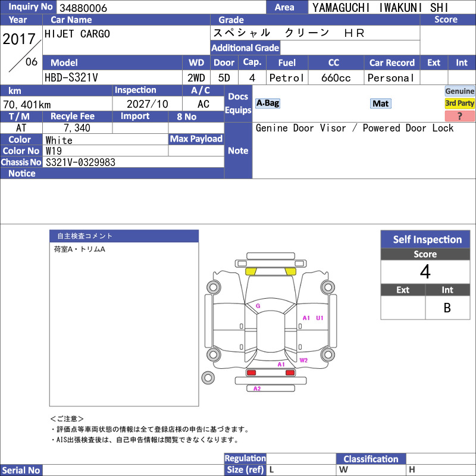Click the year value 2017
The image size is (476, 476).
[x=19, y=39]
